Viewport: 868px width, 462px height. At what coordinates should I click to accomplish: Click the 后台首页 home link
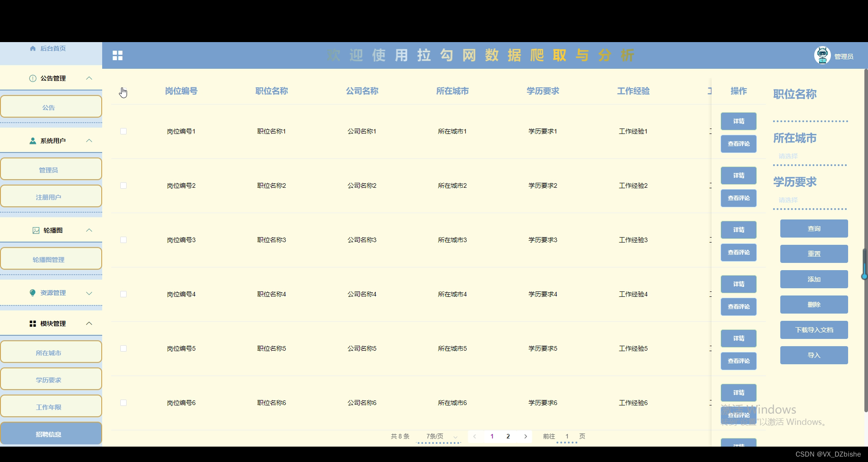click(x=53, y=48)
